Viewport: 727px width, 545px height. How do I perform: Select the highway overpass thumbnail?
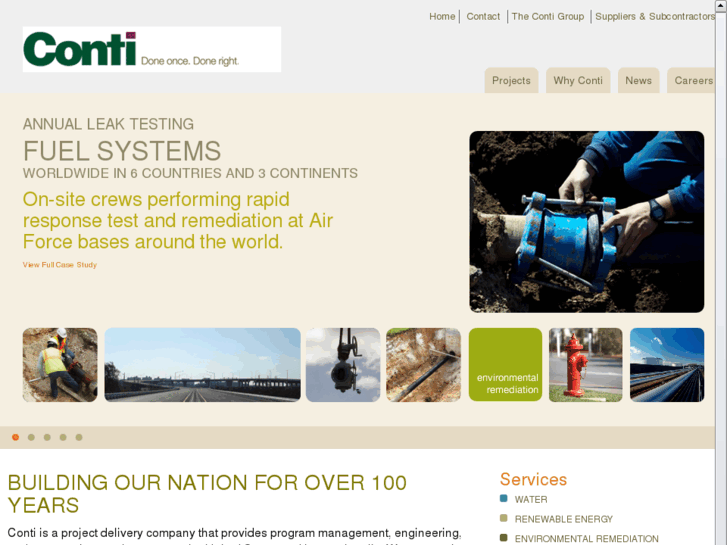click(202, 365)
